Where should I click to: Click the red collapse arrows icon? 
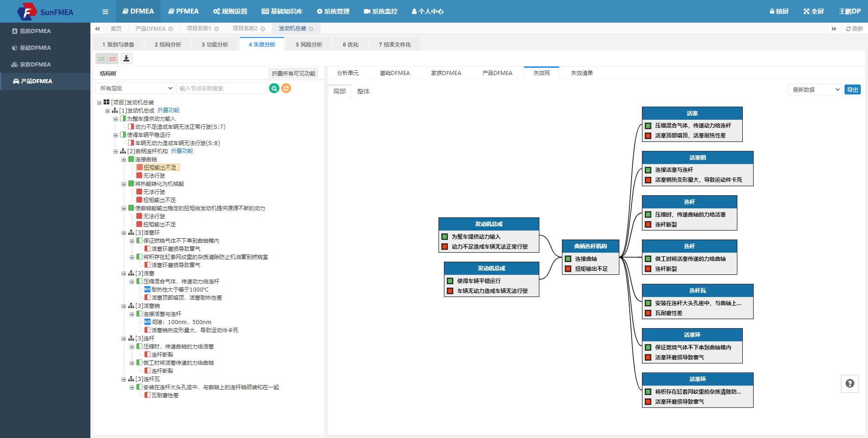click(113, 59)
